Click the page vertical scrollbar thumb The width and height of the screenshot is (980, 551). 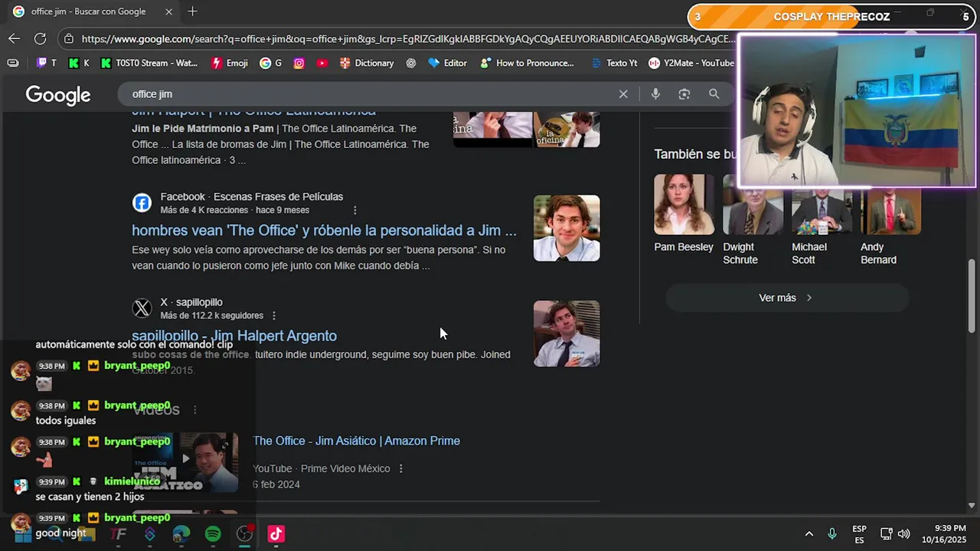click(x=972, y=295)
